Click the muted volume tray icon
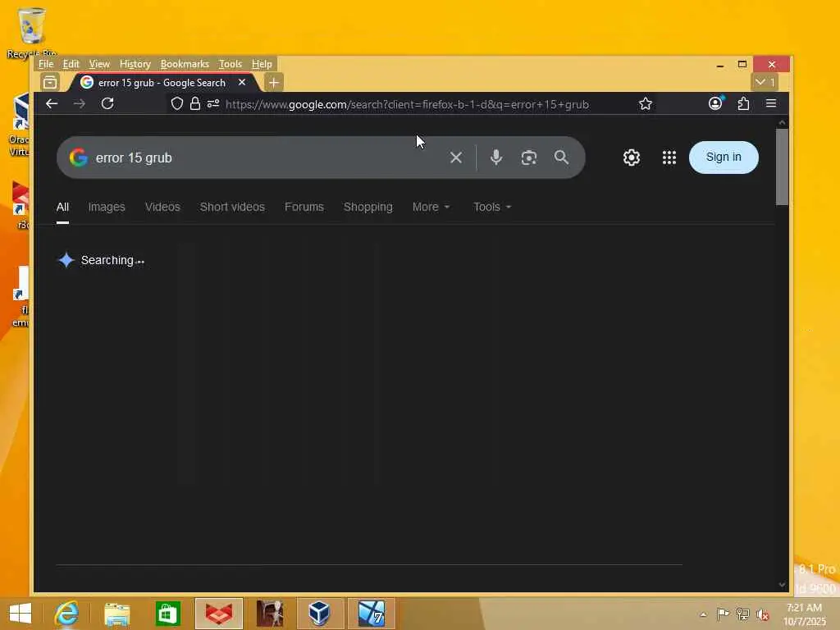 [x=762, y=614]
